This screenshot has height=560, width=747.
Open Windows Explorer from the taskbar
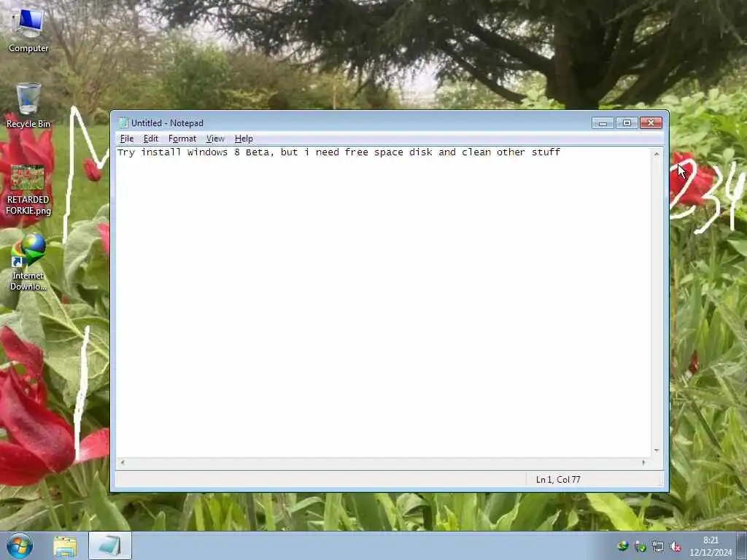[x=65, y=546]
